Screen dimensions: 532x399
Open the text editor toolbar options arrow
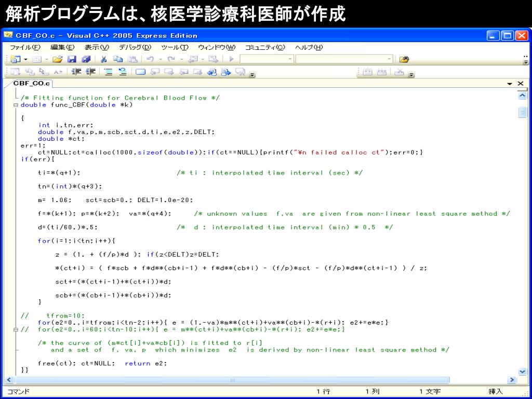click(252, 75)
